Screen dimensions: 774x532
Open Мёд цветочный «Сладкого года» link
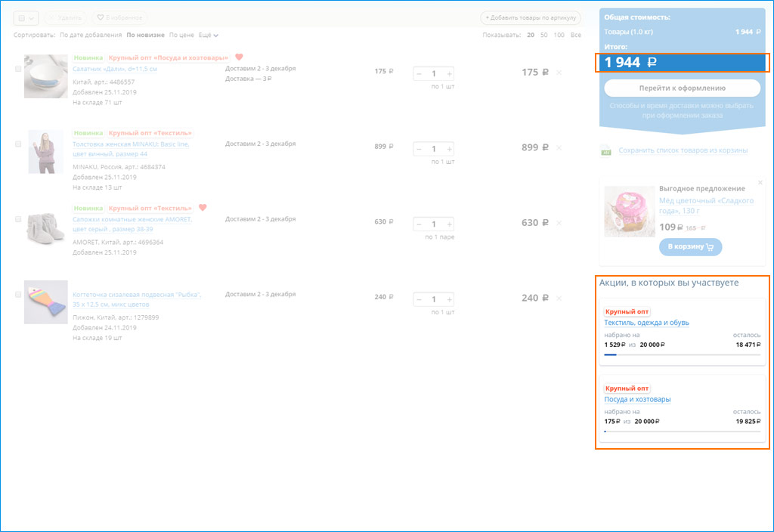coord(707,206)
